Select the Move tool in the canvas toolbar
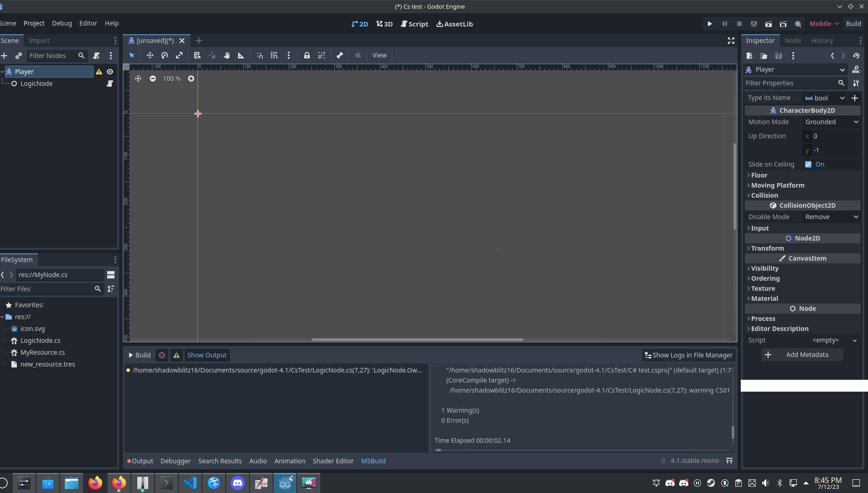The image size is (868, 493). coord(150,55)
